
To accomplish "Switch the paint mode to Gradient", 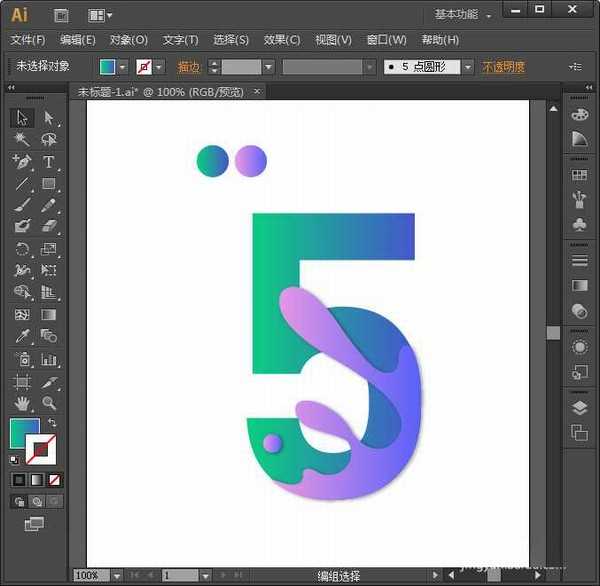I will (x=37, y=480).
